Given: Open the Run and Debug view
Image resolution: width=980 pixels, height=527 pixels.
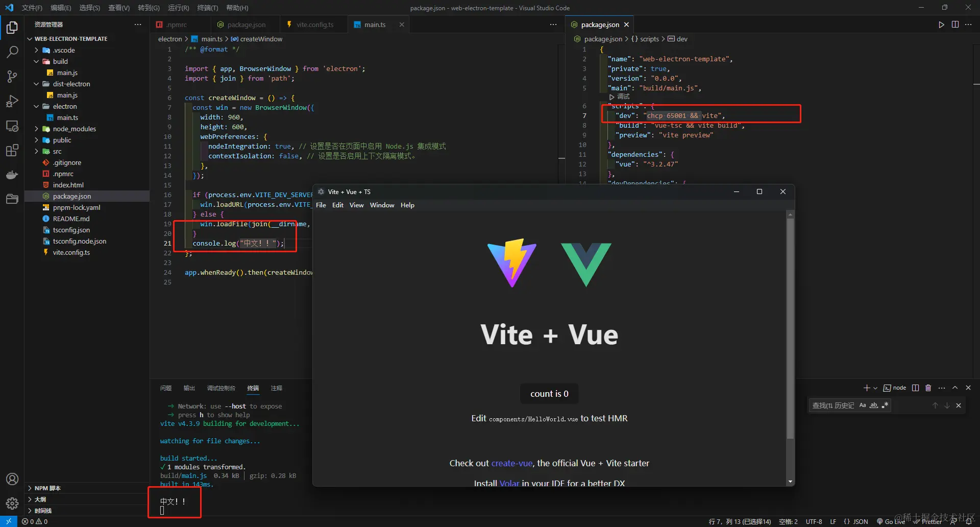Looking at the screenshot, I should pos(12,101).
